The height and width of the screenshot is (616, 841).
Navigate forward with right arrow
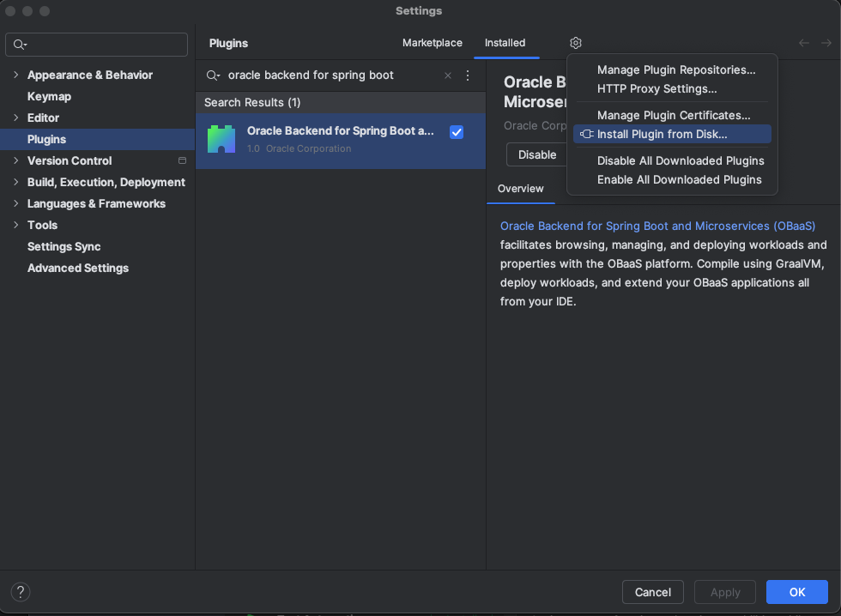(x=826, y=43)
